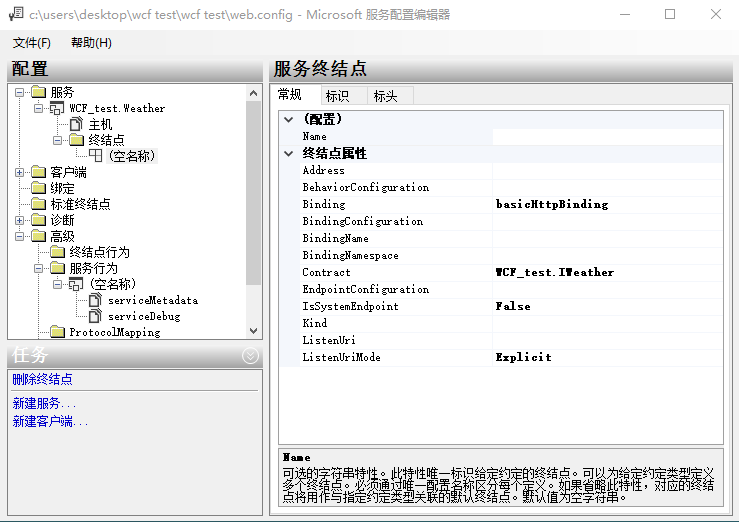The height and width of the screenshot is (522, 739).
Task: Click the 高级 folder icon
Action: (x=39, y=236)
